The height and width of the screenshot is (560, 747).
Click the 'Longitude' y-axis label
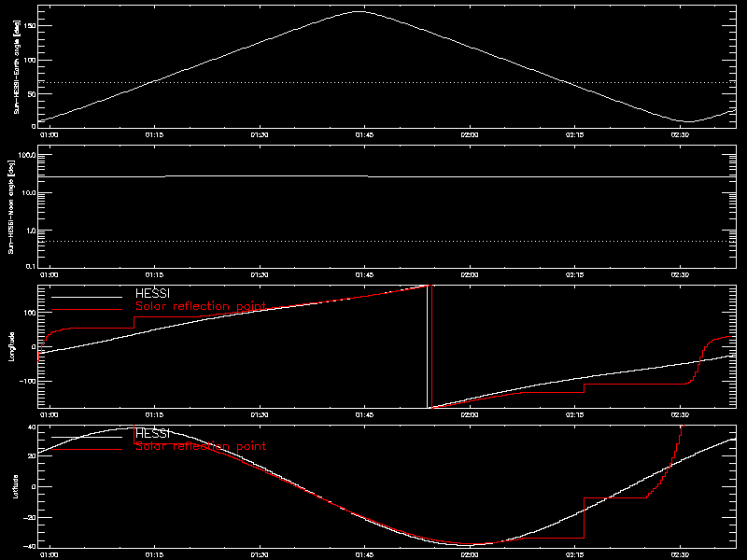[11, 346]
